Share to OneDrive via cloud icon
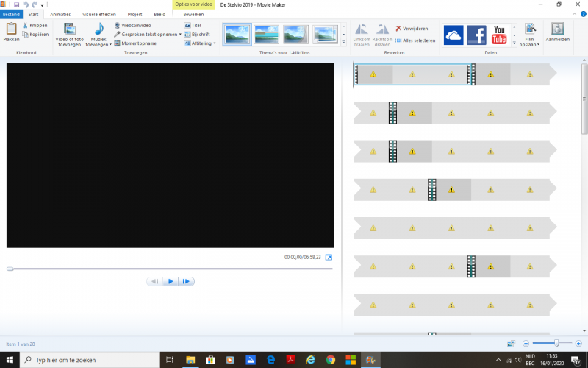 pos(453,35)
